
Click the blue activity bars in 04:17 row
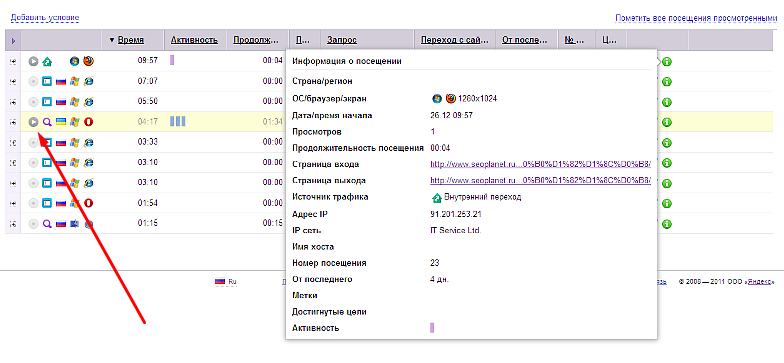(178, 122)
